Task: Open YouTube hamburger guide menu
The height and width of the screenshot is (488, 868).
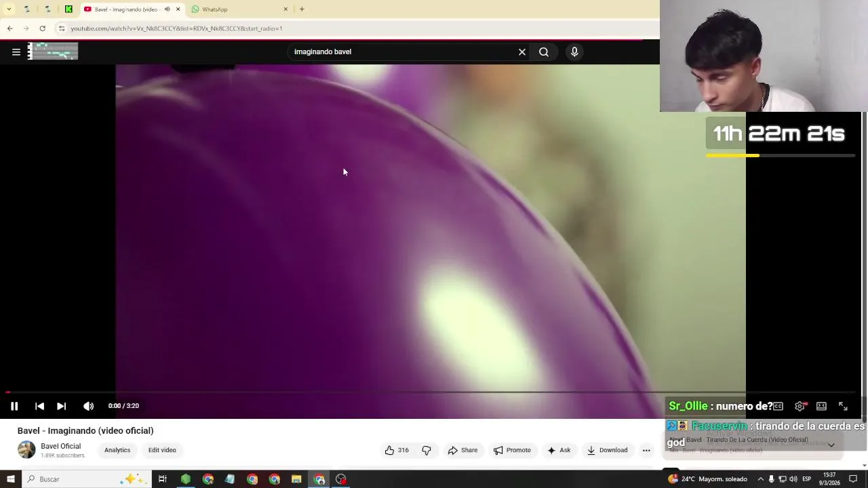Action: tap(16, 52)
